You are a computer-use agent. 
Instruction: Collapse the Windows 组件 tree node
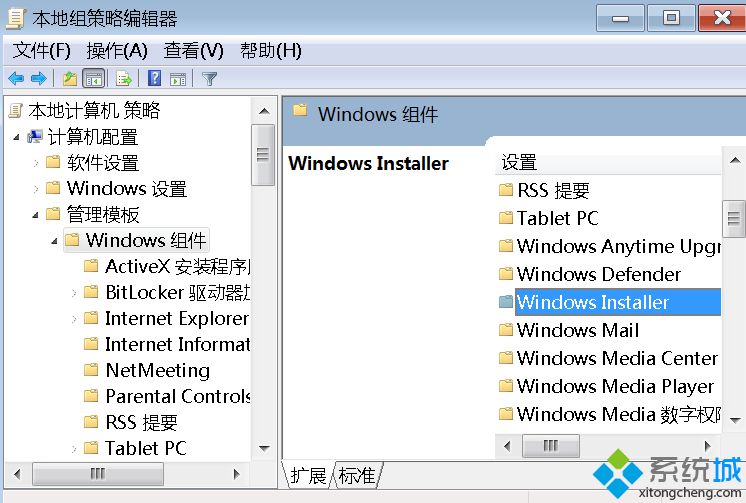55,241
